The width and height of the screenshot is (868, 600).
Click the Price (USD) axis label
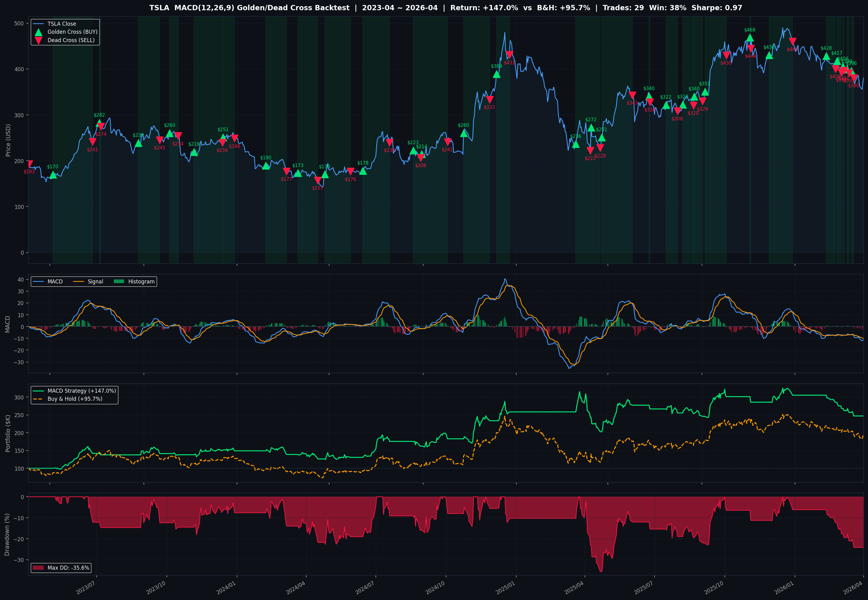[8, 140]
